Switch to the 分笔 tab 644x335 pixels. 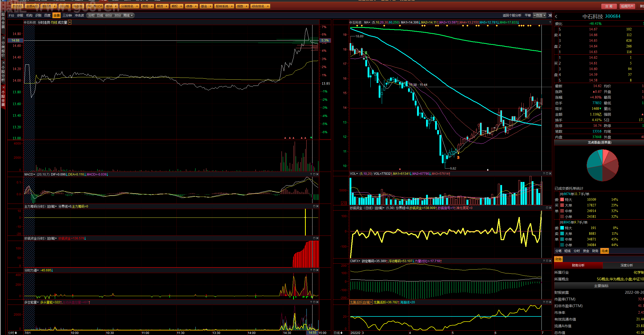click(x=558, y=251)
